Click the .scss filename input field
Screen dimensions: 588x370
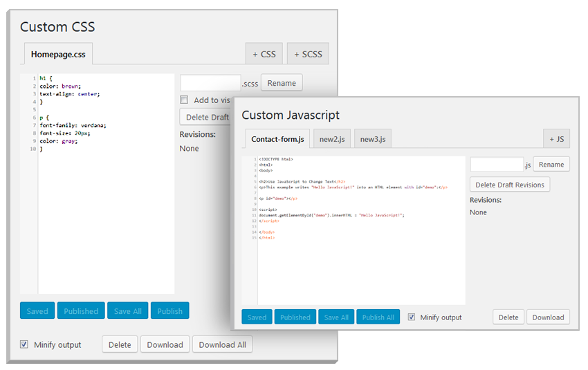pos(210,83)
